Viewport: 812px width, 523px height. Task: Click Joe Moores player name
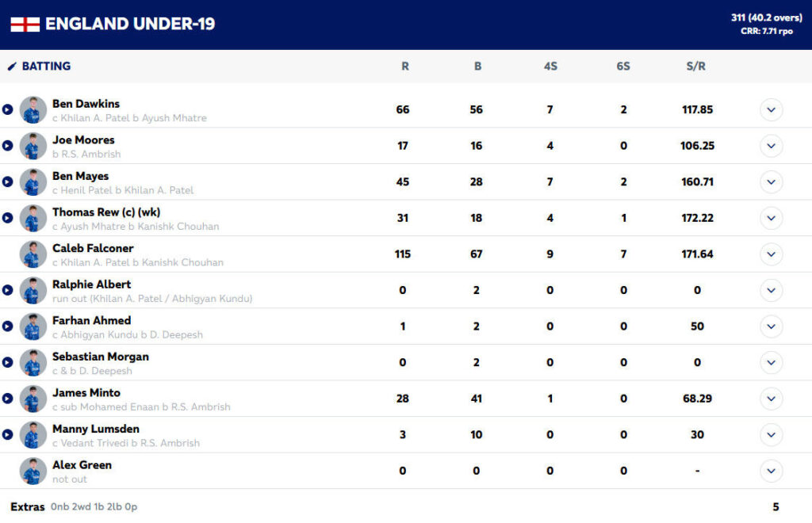pyautogui.click(x=83, y=139)
